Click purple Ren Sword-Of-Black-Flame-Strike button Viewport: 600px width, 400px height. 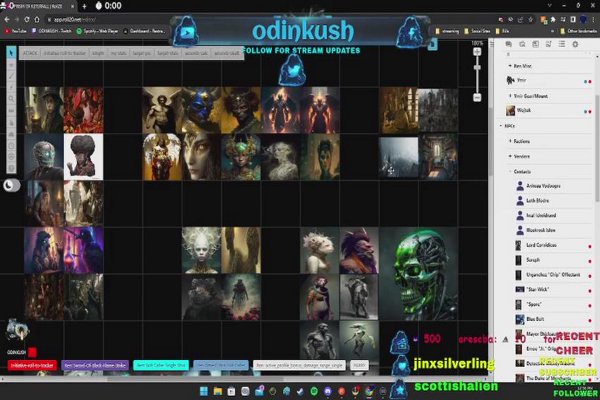click(x=95, y=365)
